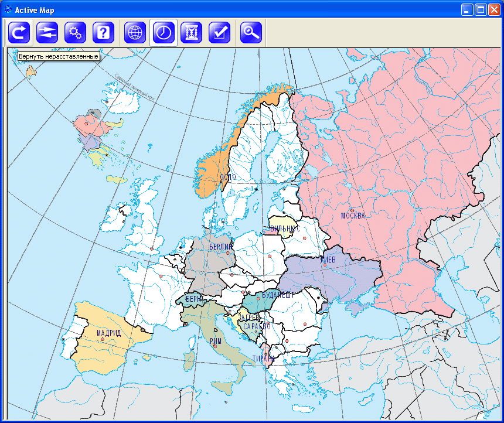504x423 pixels.
Task: Open help with the question mark icon
Action: pyautogui.click(x=103, y=32)
